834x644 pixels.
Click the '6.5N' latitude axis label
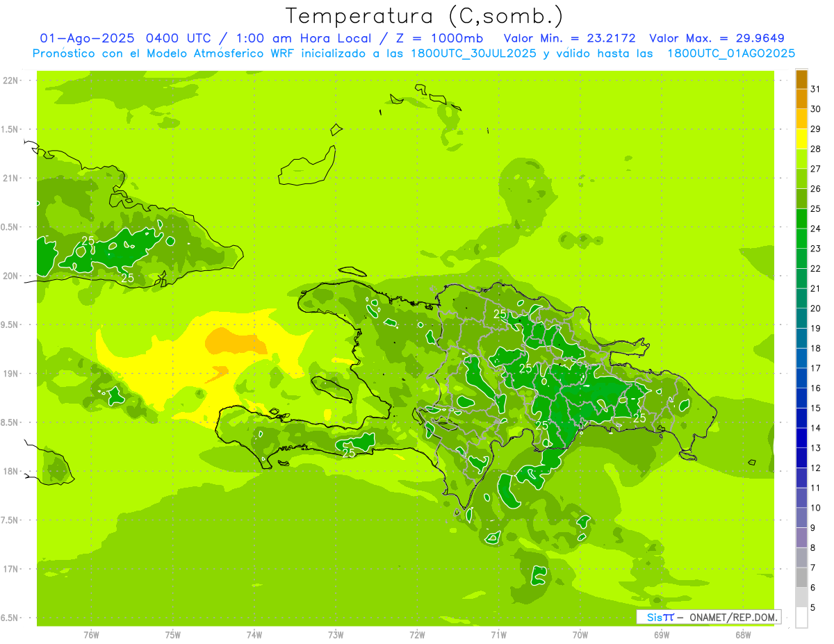pyautogui.click(x=9, y=618)
